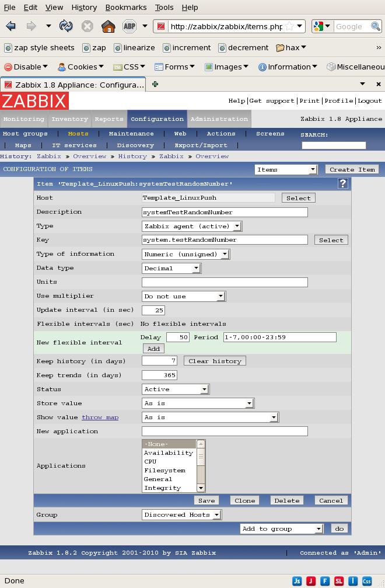This screenshot has height=588, width=385.
Task: Click the Clone button
Action: [244, 500]
